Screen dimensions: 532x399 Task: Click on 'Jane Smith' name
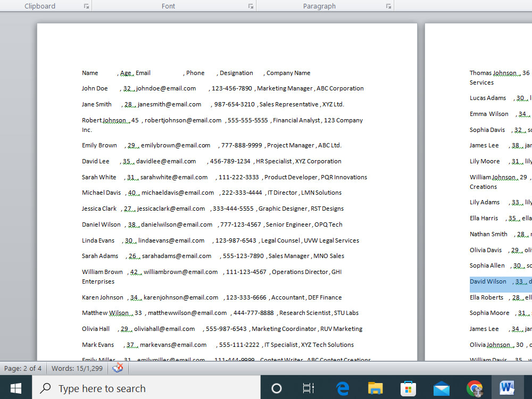coord(97,104)
